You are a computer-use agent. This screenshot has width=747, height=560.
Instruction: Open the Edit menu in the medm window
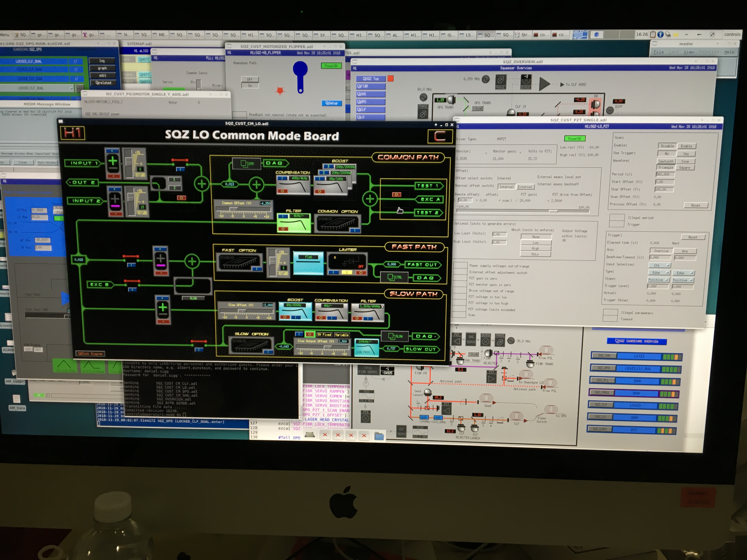pyautogui.click(x=674, y=52)
